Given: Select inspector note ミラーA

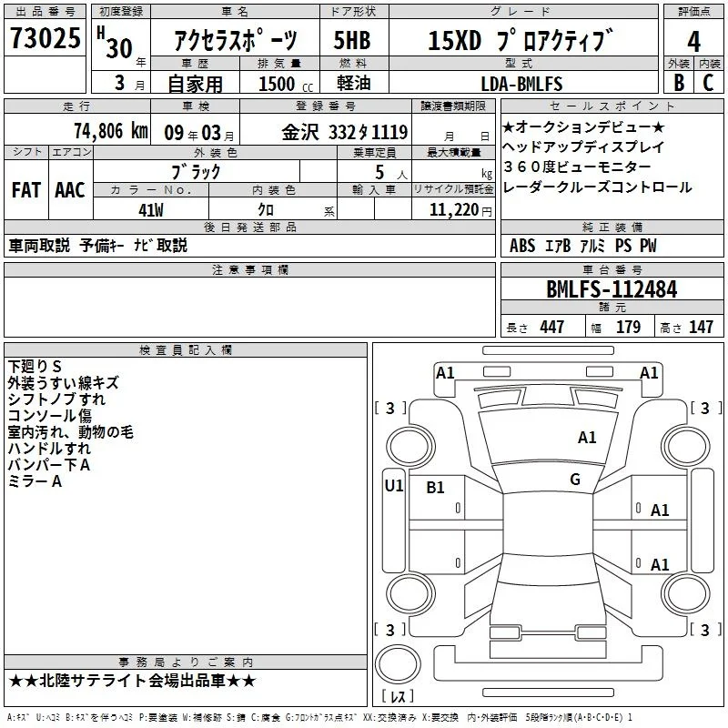Looking at the screenshot, I should point(35,481).
